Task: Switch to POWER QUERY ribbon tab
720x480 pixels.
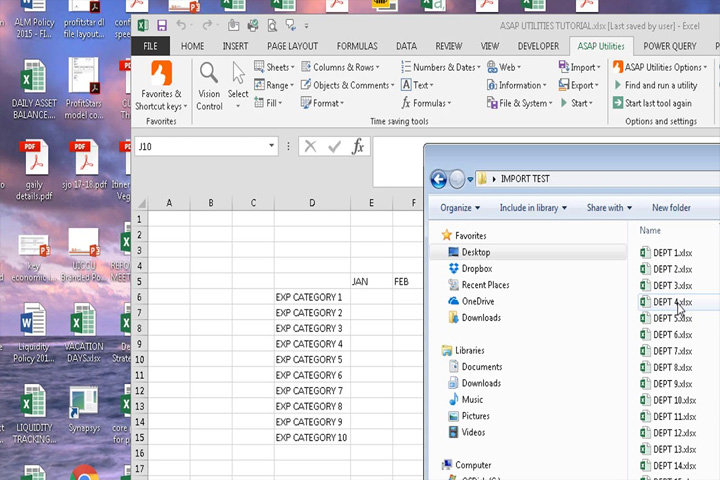Action: point(669,46)
